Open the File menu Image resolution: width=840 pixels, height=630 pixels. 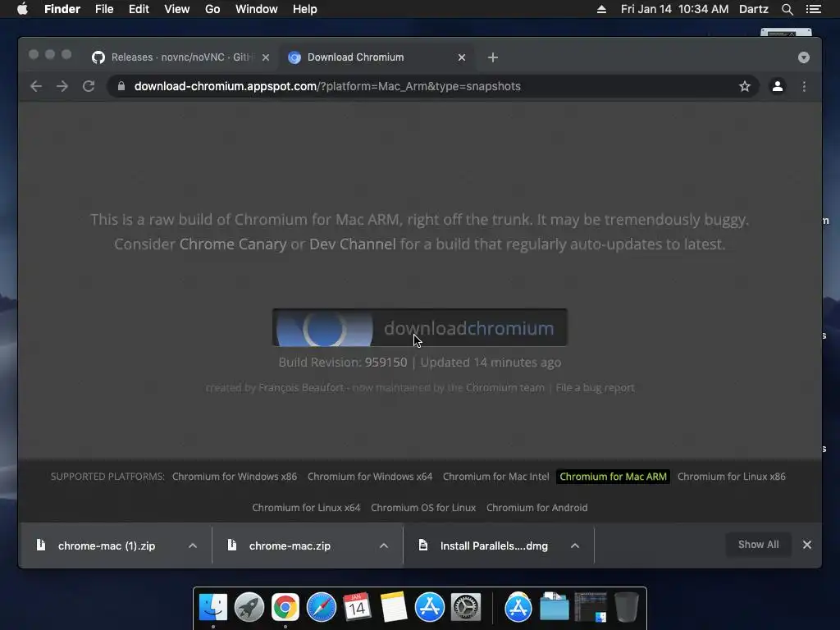pyautogui.click(x=104, y=9)
